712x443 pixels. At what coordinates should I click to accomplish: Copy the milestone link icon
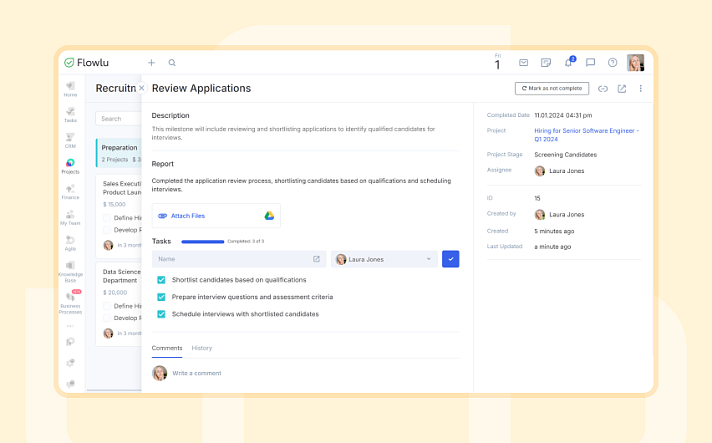[603, 89]
